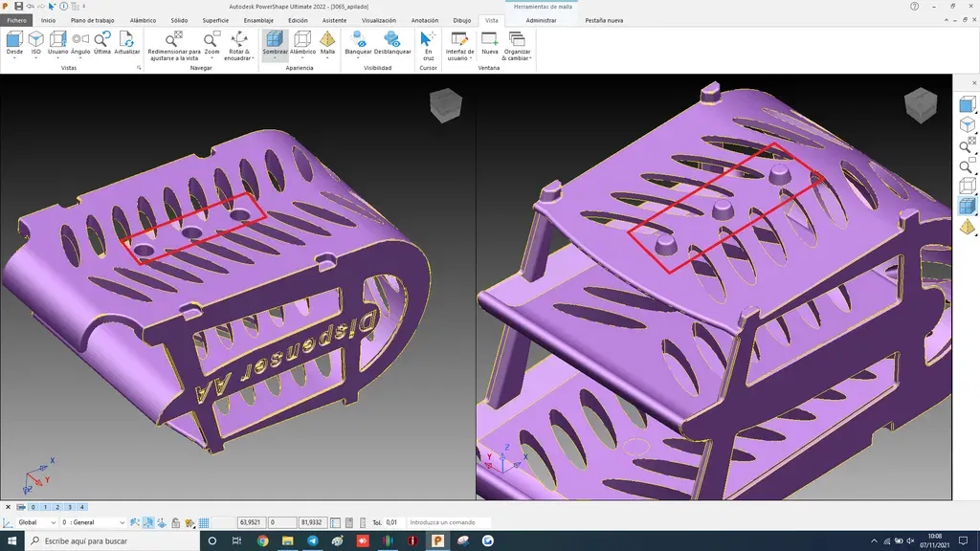
Task: Switch to the Ensamblaje tab
Action: (258, 20)
